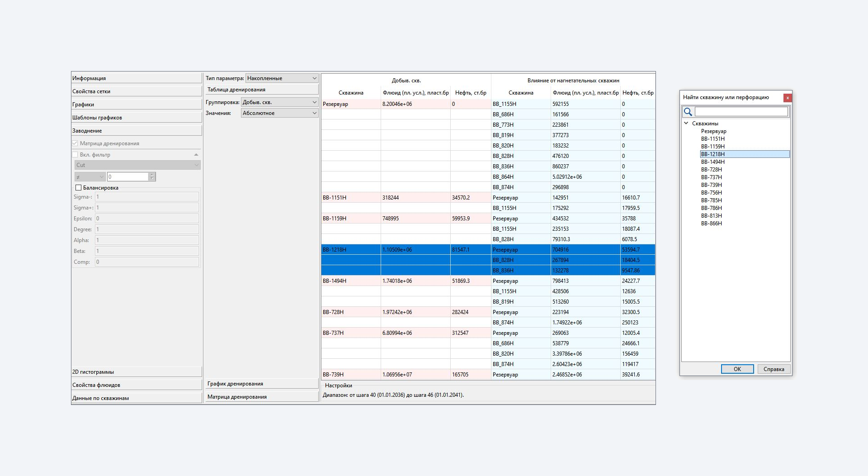Select BB-866H in the wells tree
The height and width of the screenshot is (476, 868).
pos(712,224)
